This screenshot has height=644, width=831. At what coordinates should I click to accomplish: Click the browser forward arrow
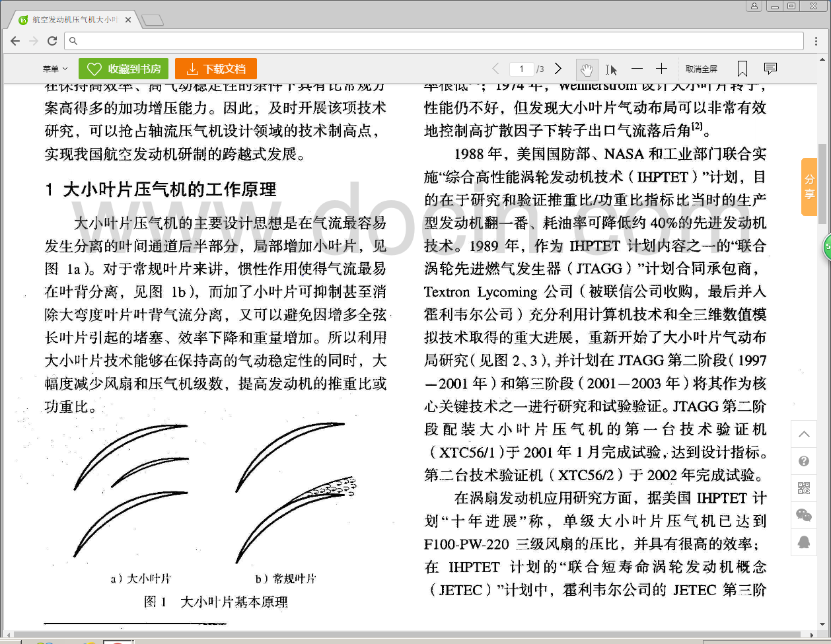point(34,41)
